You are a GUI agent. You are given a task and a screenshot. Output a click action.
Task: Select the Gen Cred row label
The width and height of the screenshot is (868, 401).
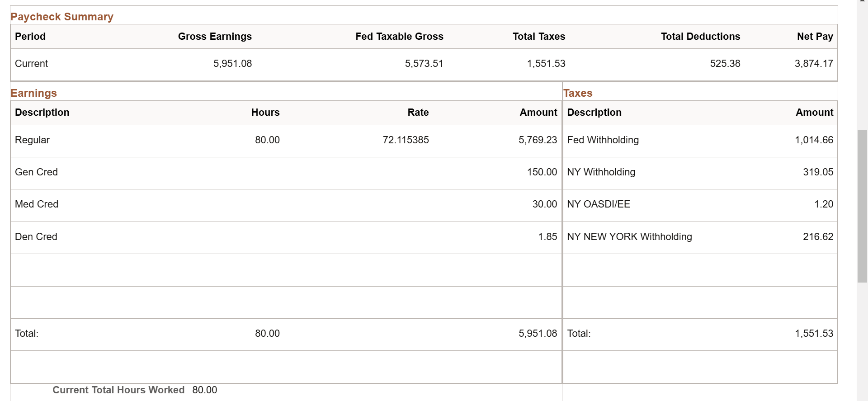(x=36, y=172)
